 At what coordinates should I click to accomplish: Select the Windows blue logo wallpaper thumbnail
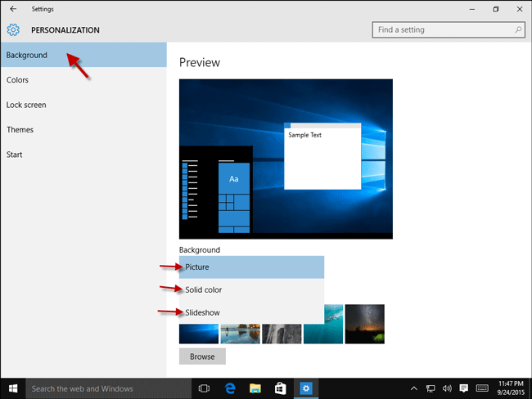click(x=199, y=334)
